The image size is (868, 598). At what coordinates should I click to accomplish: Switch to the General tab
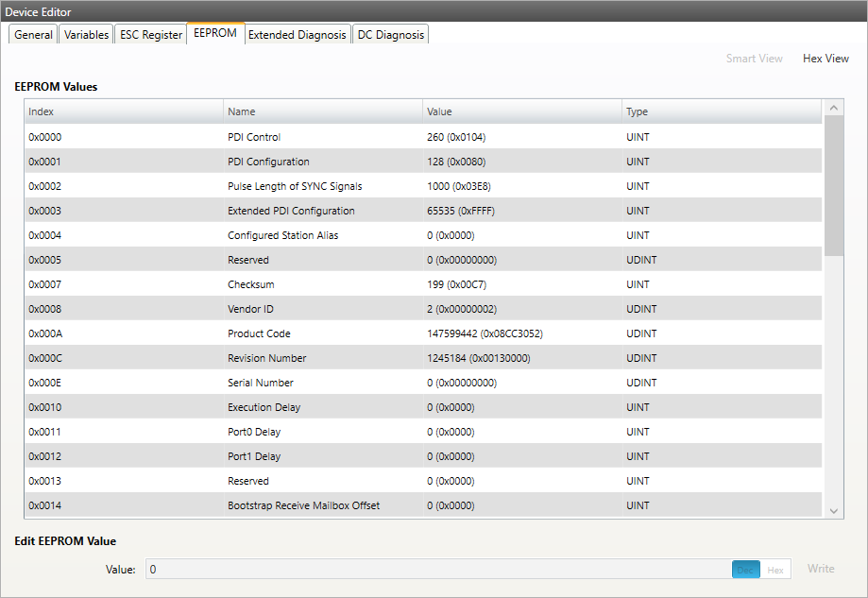coord(33,35)
